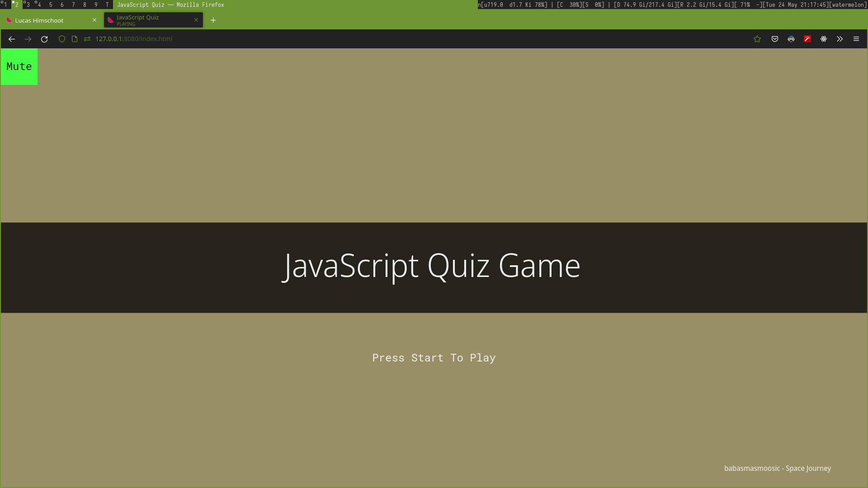The height and width of the screenshot is (488, 868).
Task: Close the Lucas Himschoot tab
Action: (94, 20)
